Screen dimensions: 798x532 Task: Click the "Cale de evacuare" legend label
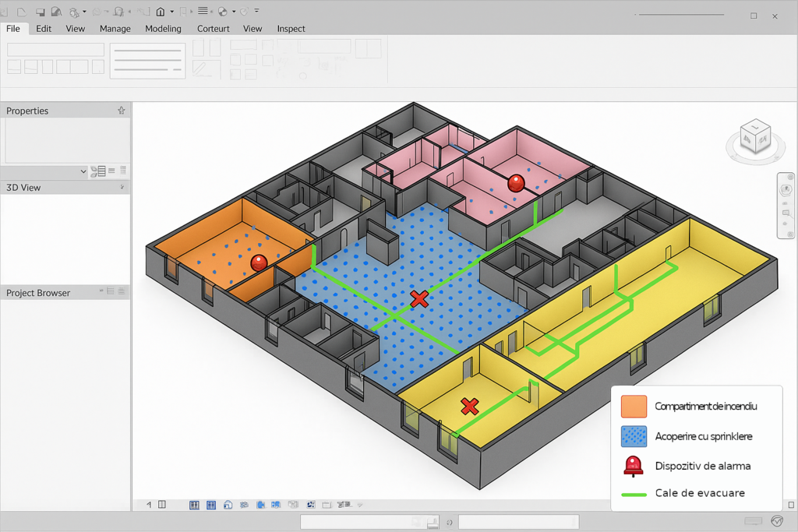coord(700,493)
